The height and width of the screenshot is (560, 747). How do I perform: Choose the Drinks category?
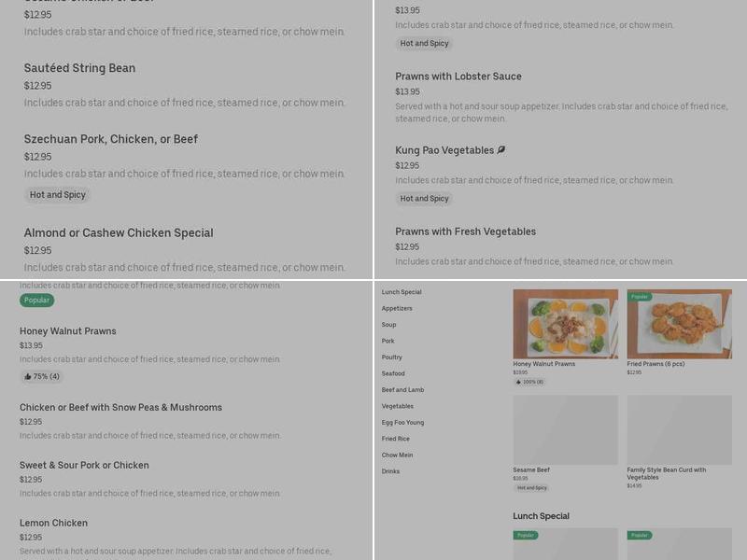click(390, 471)
